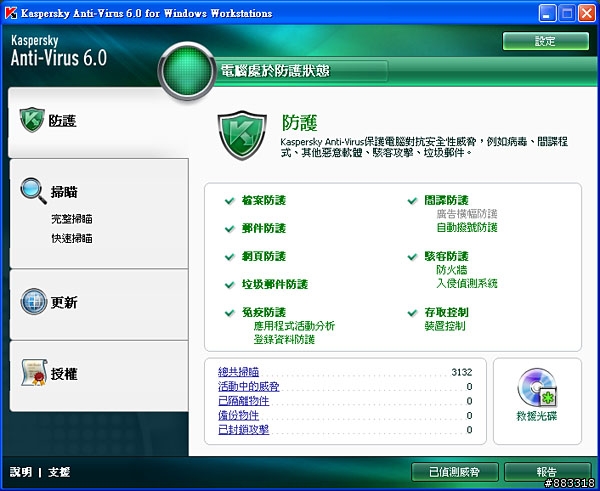600x491 pixels.
Task: Click the green shield icon beside 防護 in sidebar
Action: pos(32,120)
